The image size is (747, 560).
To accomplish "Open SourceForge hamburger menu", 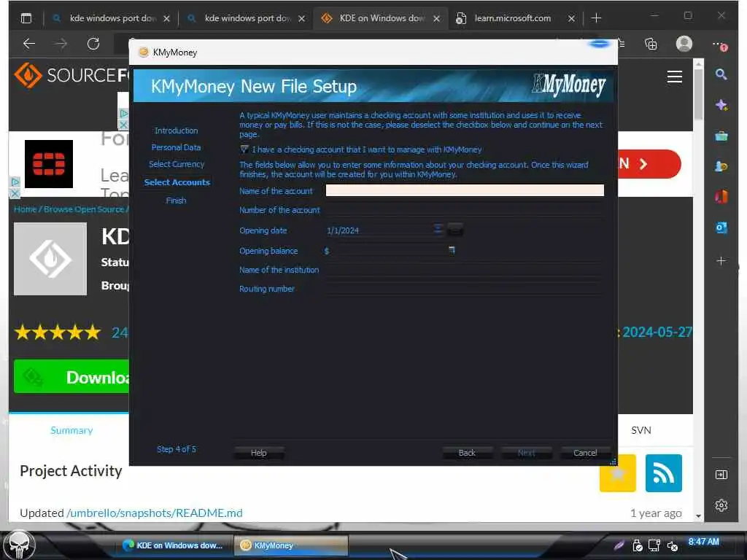I will pyautogui.click(x=674, y=77).
